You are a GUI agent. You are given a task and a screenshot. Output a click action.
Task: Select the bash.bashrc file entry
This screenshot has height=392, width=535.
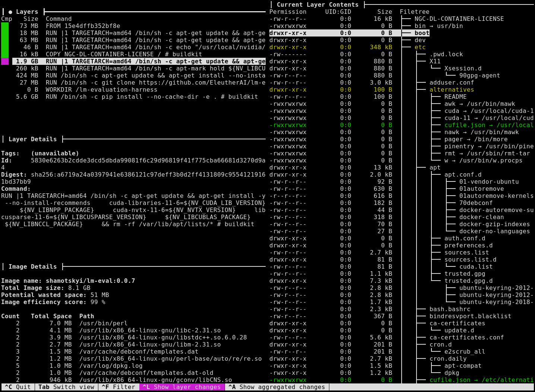coord(450,309)
